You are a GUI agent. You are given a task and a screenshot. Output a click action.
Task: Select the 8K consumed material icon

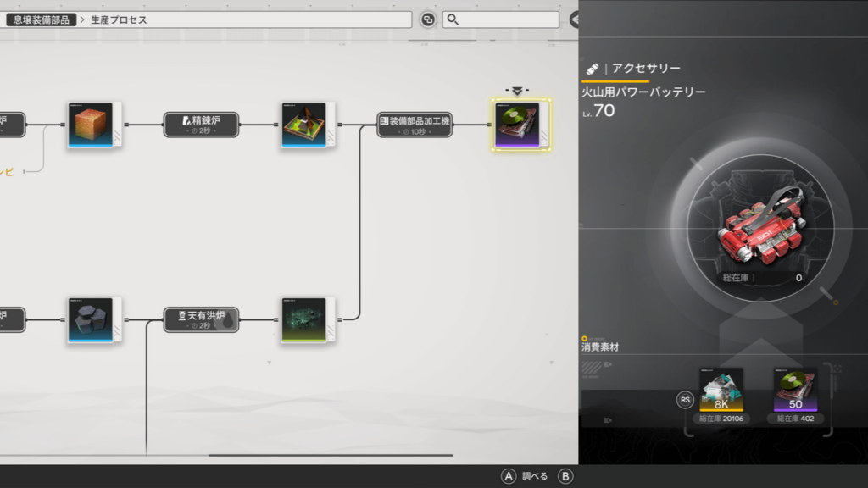click(721, 390)
